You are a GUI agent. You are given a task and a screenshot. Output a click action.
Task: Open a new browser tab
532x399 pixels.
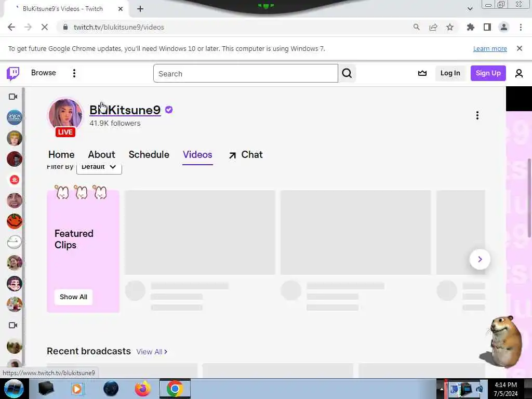pos(140,9)
